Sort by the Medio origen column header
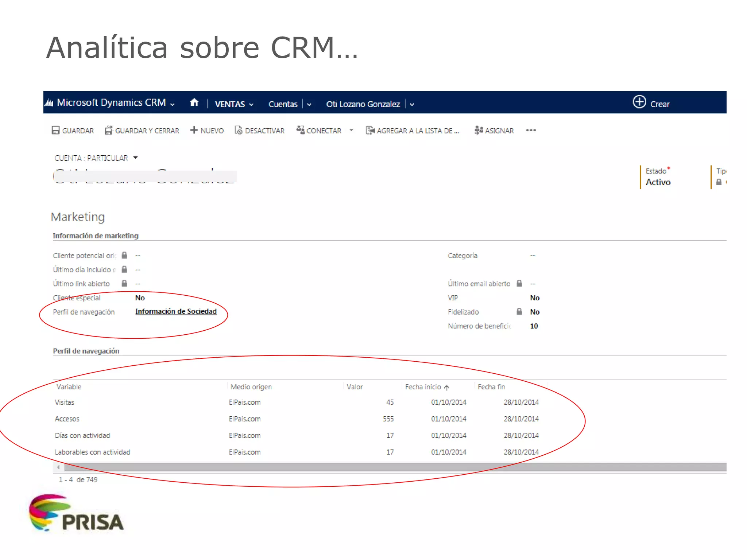 pos(251,387)
